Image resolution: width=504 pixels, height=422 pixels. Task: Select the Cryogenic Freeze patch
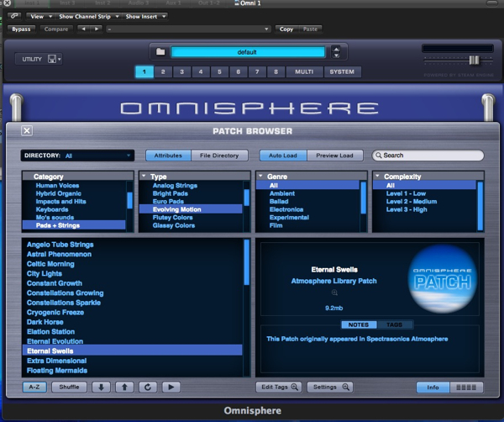pos(55,313)
